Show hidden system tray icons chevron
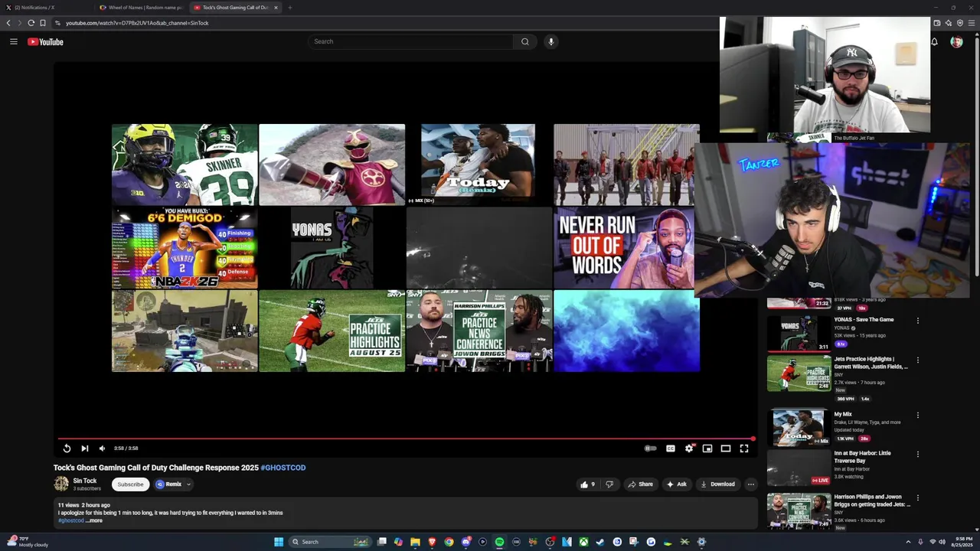This screenshot has width=980, height=551. click(x=908, y=542)
